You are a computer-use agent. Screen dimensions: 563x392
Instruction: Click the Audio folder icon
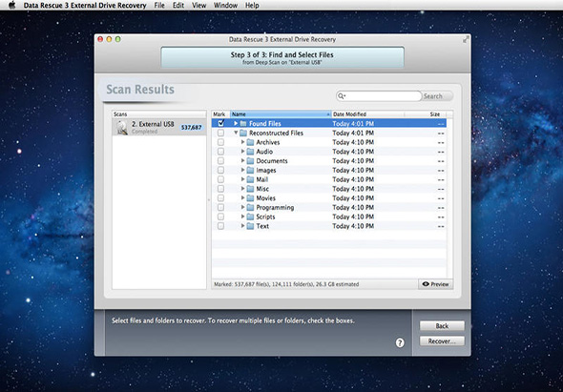(250, 152)
